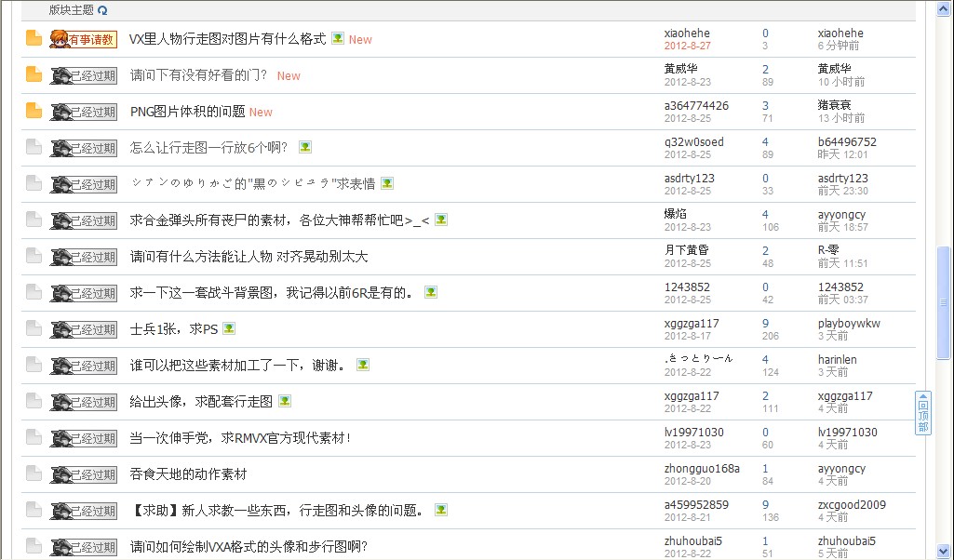Open last poster b64496752 profile
Image resolution: width=954 pixels, height=560 pixels.
coord(847,142)
